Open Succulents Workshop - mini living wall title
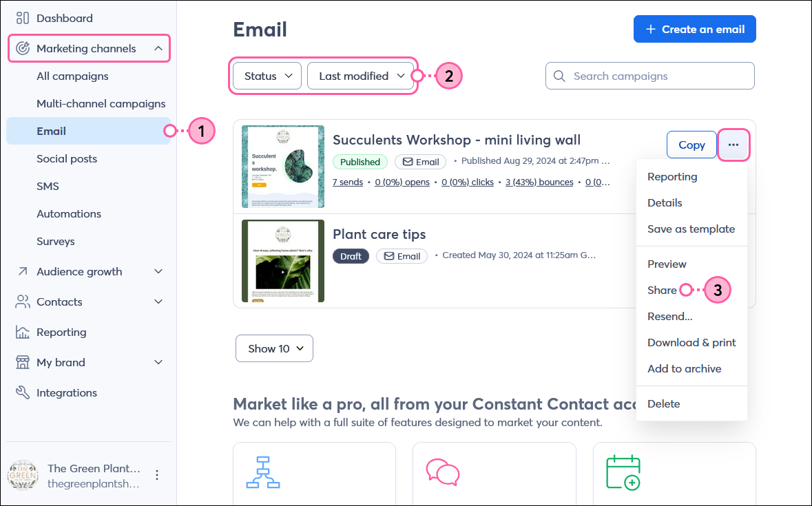This screenshot has width=812, height=506. click(x=456, y=140)
